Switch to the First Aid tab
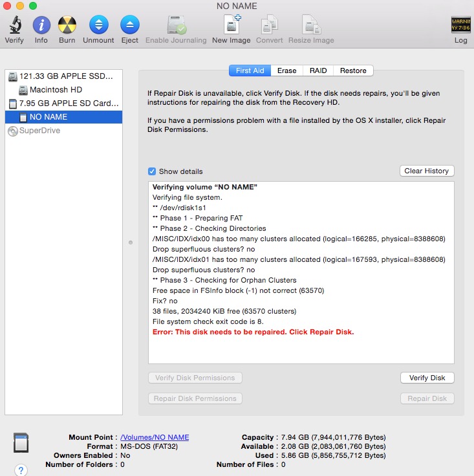The width and height of the screenshot is (474, 476). (250, 70)
